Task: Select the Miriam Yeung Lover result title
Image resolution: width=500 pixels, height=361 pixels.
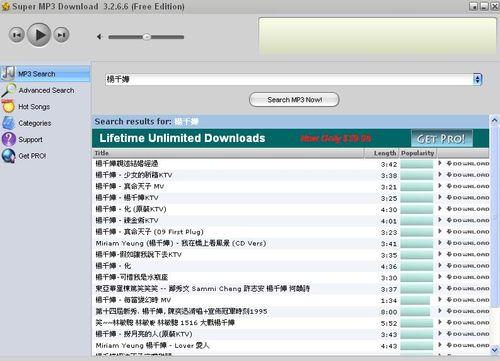Action: (x=152, y=345)
